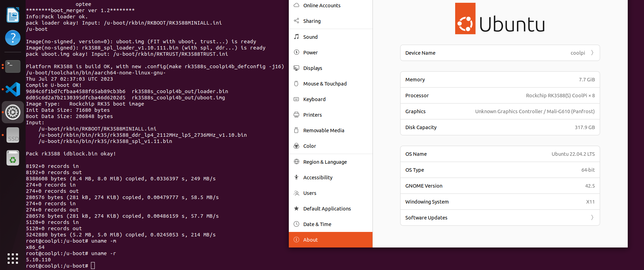This screenshot has height=270, width=644.
Task: Click 'Compile U-boot OK!' terminal line
Action: tap(54, 85)
